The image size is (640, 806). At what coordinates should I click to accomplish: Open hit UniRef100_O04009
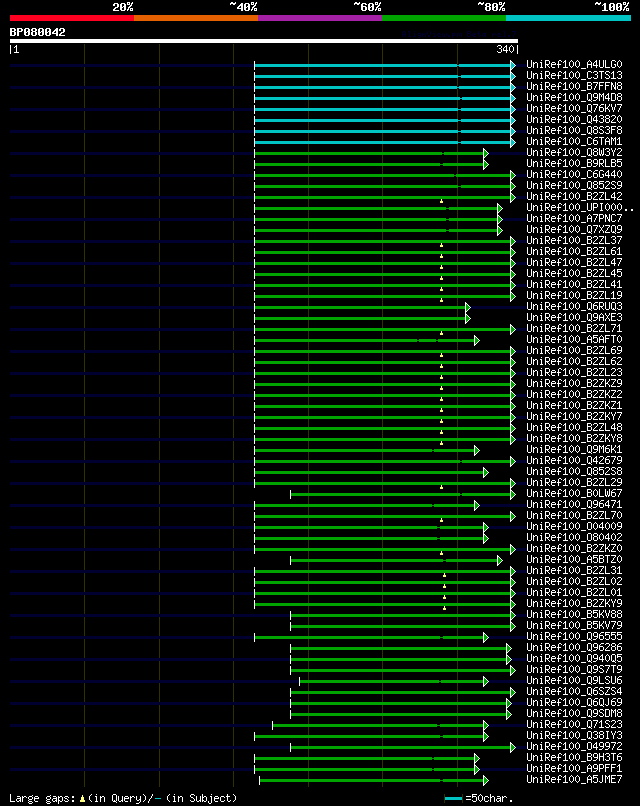click(x=574, y=526)
